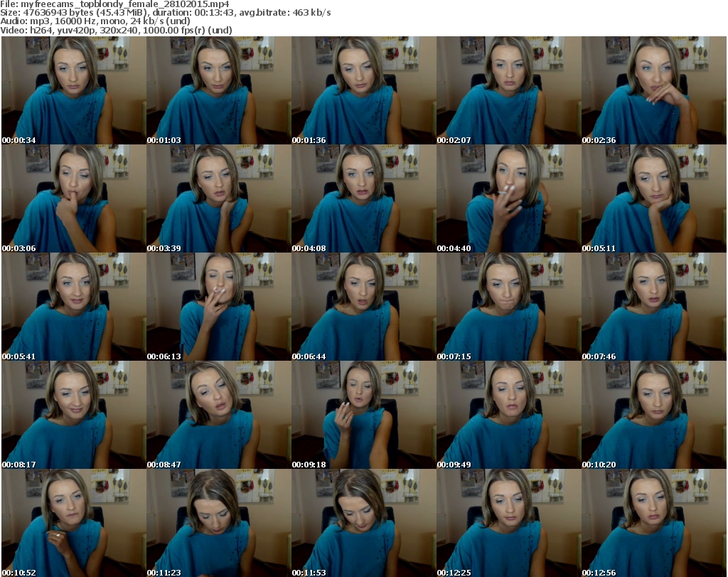View the frame stamped 00:12:25
Viewport: 728px width, 577px height.
tap(509, 523)
